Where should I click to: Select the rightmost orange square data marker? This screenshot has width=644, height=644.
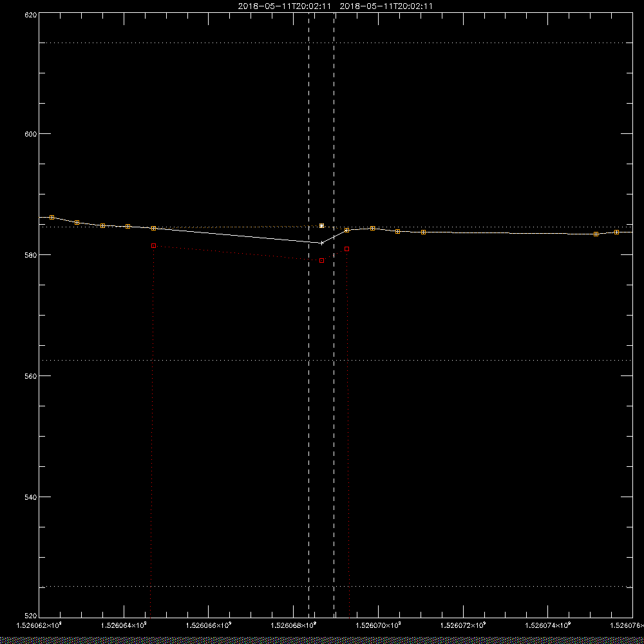(616, 232)
